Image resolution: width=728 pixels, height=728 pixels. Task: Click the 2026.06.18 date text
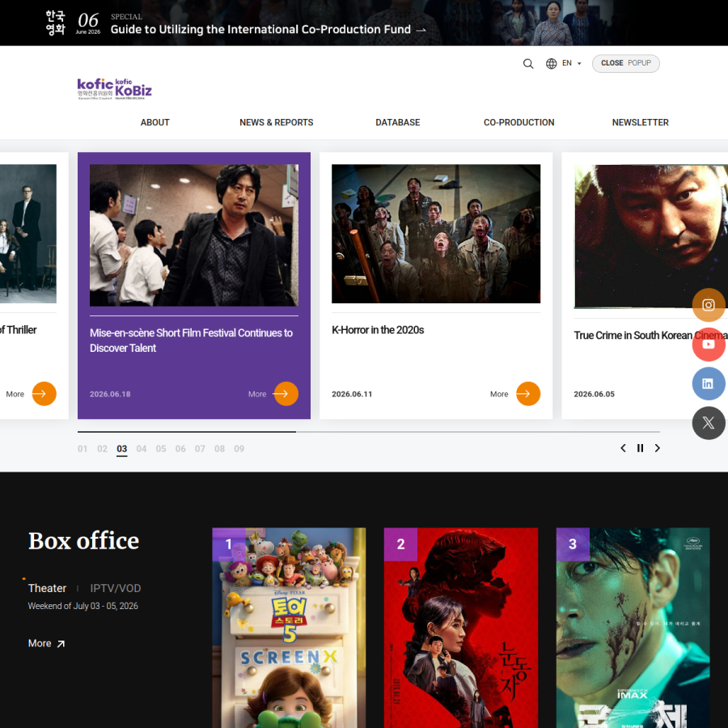pos(110,394)
